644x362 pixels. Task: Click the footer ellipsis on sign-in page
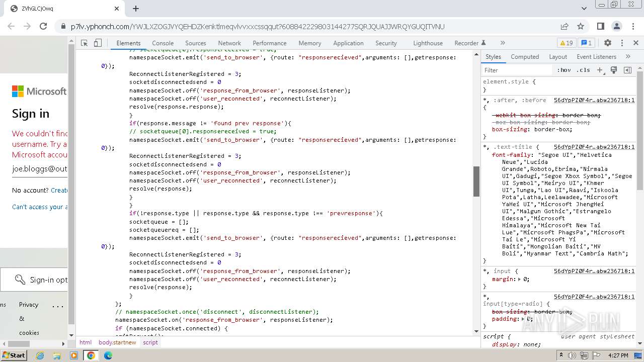pos(58,305)
